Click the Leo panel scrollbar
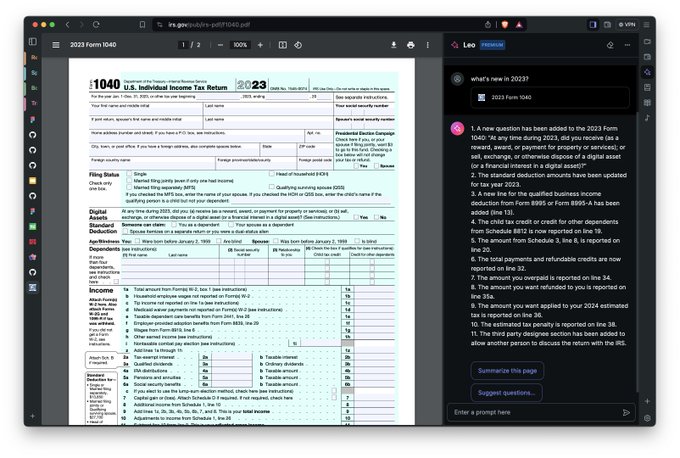This screenshot has height=458, width=680. (x=638, y=252)
